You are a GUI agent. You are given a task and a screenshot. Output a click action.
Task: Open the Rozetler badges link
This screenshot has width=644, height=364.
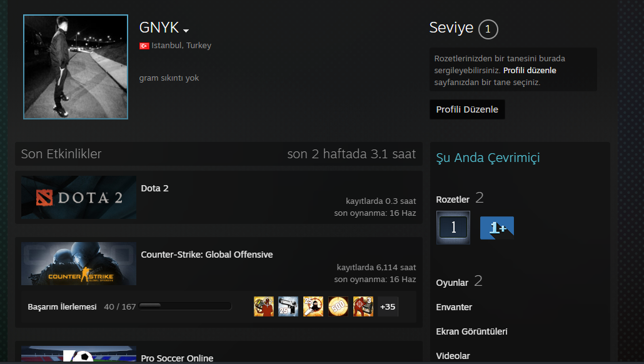click(453, 200)
